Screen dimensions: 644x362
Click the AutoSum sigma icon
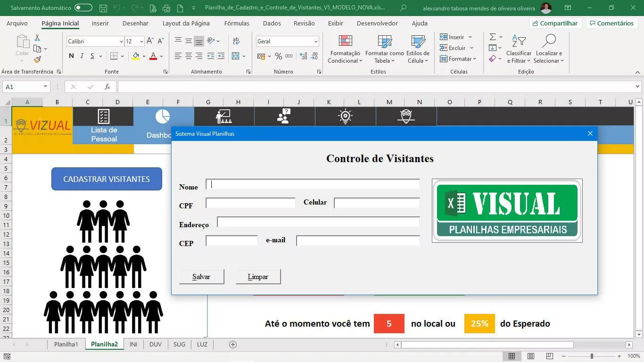pyautogui.click(x=492, y=37)
